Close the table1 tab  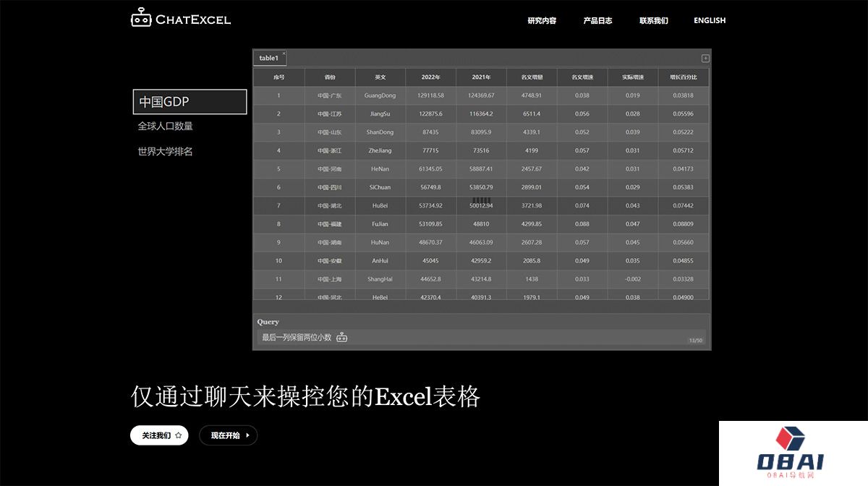pos(284,53)
